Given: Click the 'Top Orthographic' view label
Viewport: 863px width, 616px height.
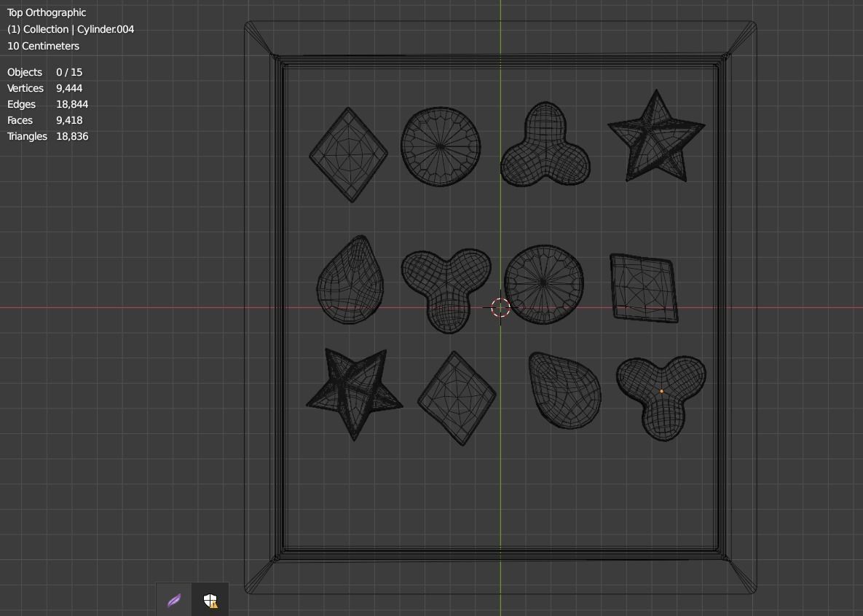Looking at the screenshot, I should pos(47,12).
